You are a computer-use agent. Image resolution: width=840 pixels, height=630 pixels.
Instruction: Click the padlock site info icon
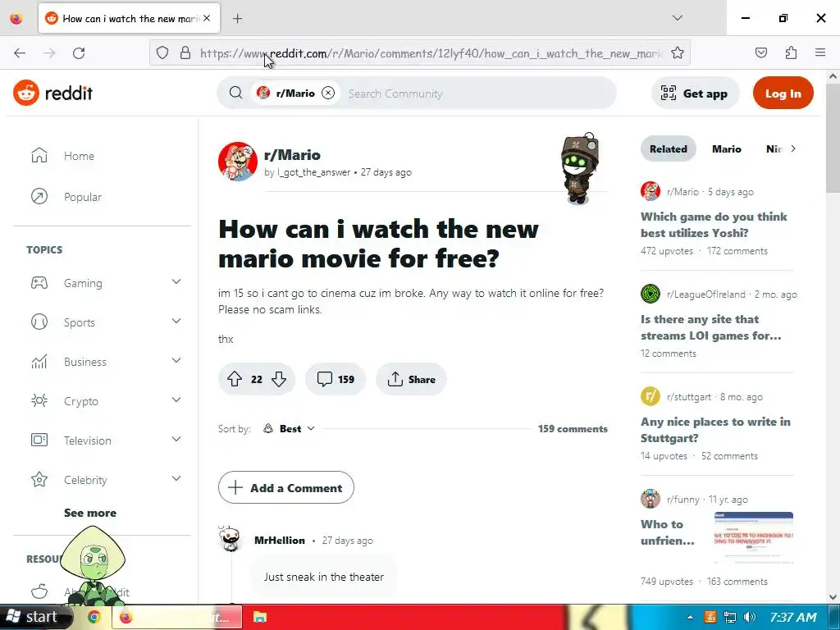pos(185,53)
